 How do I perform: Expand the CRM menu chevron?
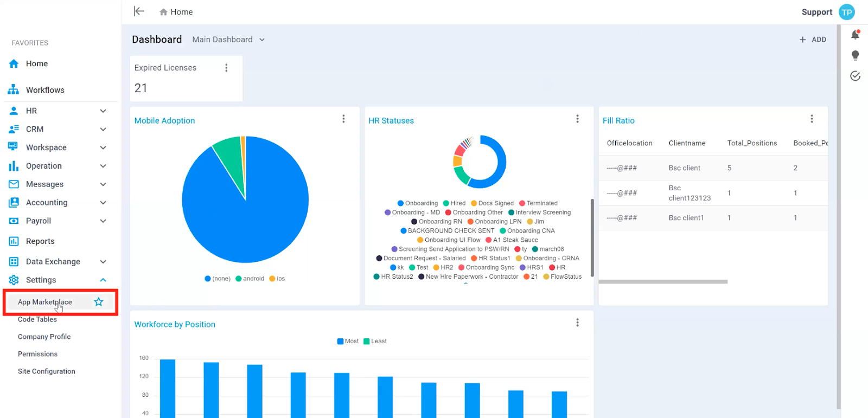point(103,129)
